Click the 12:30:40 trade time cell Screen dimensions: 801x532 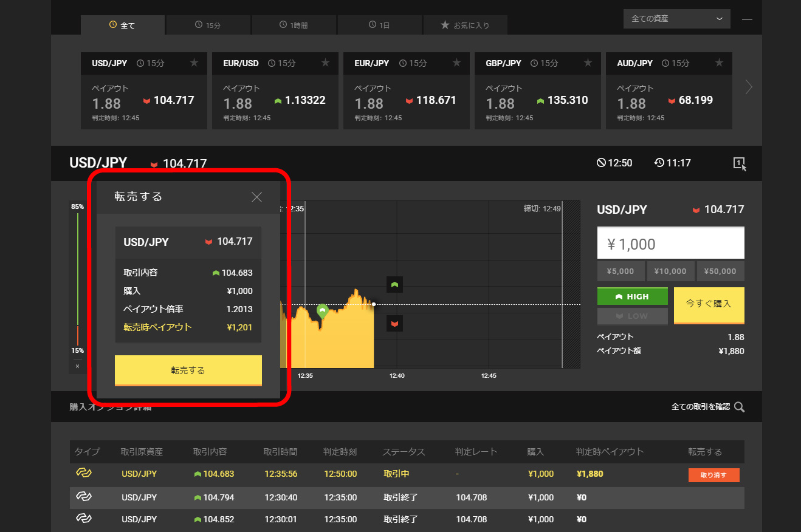(281, 497)
